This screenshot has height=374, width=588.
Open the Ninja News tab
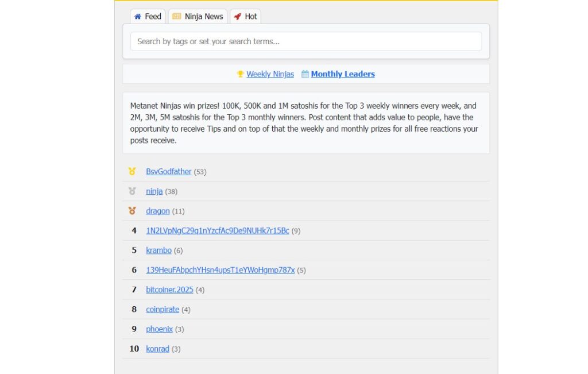pyautogui.click(x=198, y=17)
